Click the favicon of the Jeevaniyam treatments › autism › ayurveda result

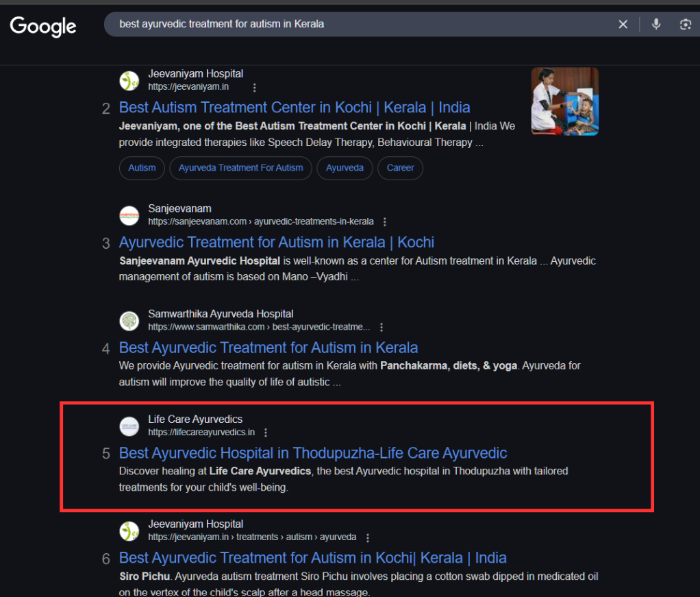click(x=129, y=531)
